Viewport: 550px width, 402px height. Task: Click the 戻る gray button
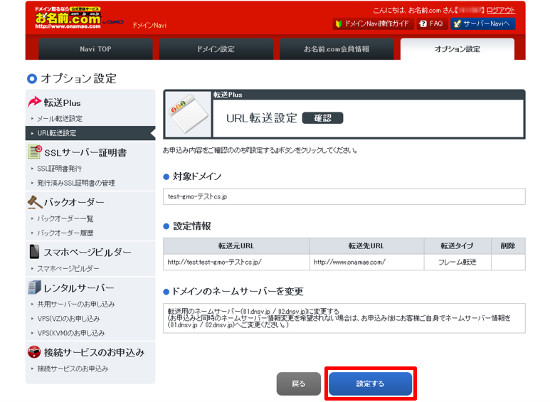(299, 383)
